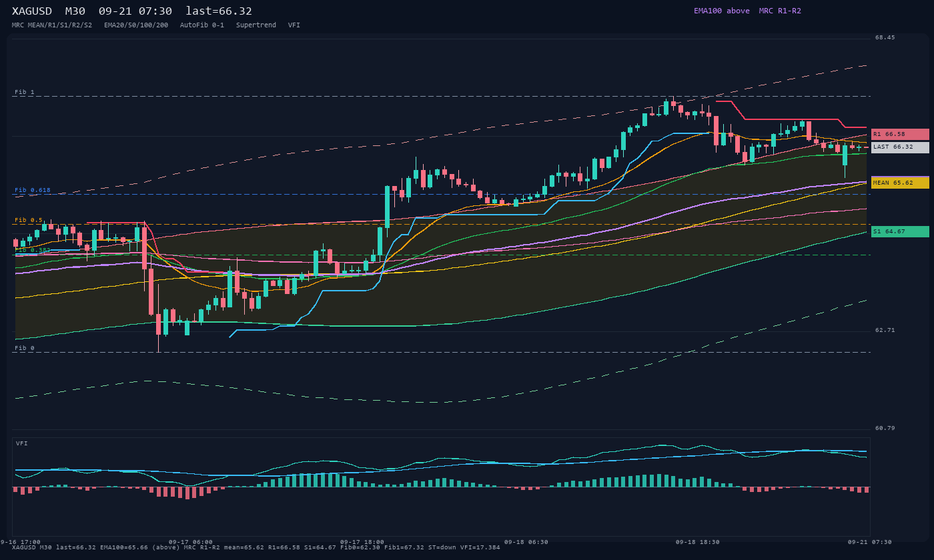Image resolution: width=934 pixels, height=560 pixels.
Task: Click the Supertrend legend entry
Action: (x=256, y=25)
